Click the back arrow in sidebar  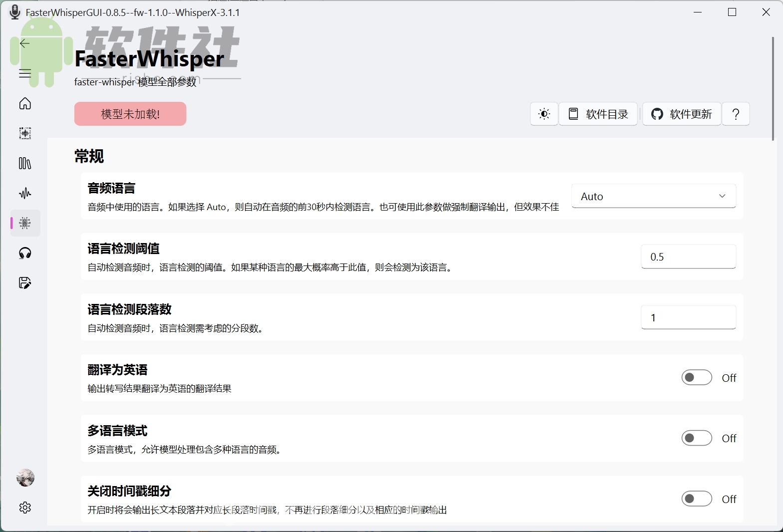25,43
